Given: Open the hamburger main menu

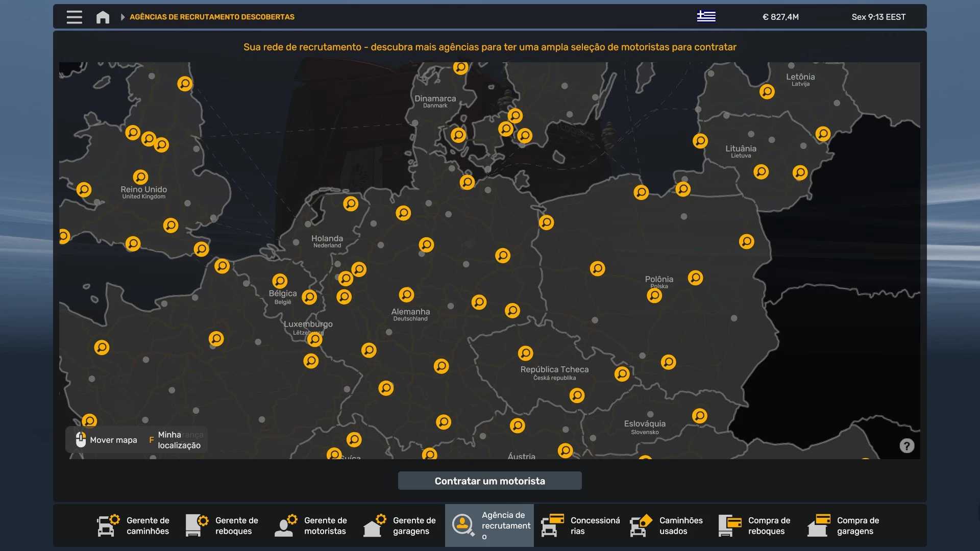Looking at the screenshot, I should coord(74,17).
